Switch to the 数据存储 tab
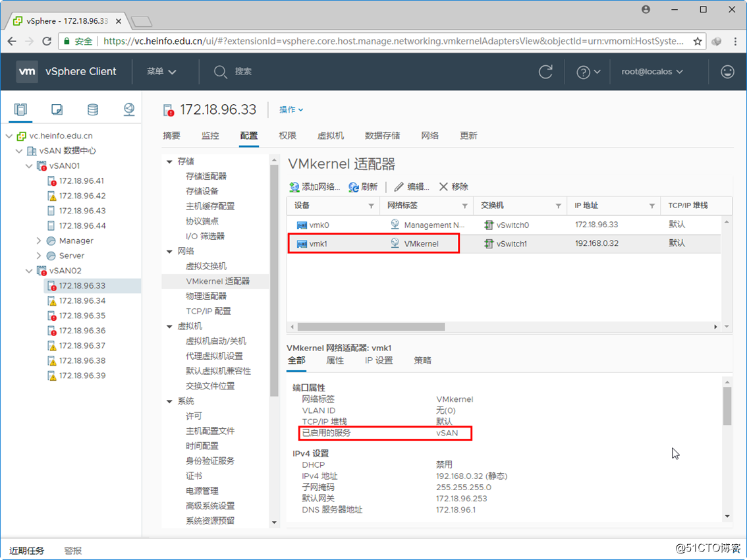 [383, 136]
